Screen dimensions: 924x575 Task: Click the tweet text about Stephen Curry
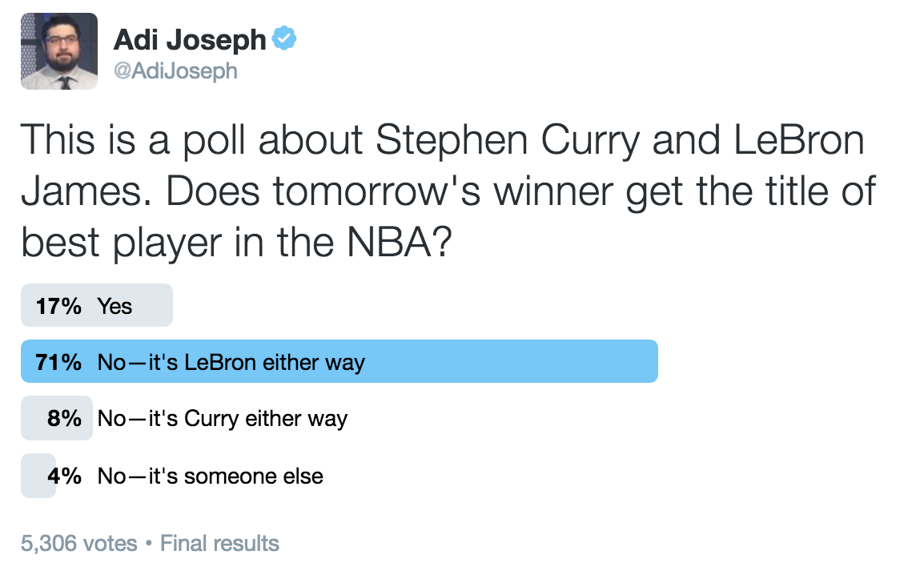point(448,191)
